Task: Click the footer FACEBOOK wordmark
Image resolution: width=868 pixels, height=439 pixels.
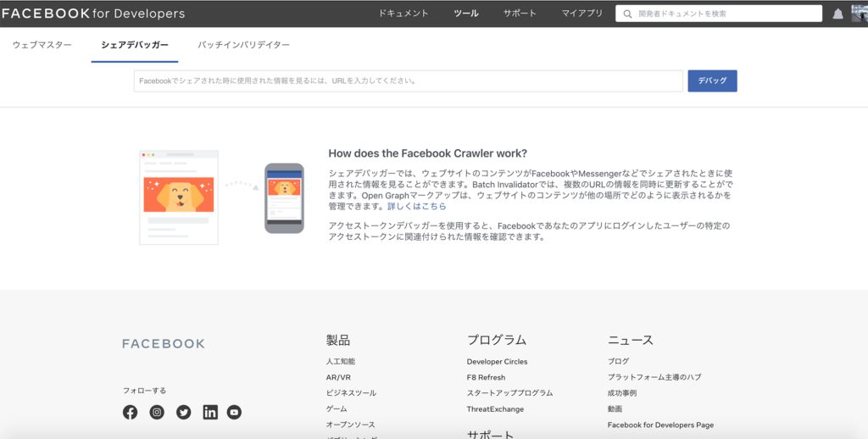Action: tap(164, 344)
